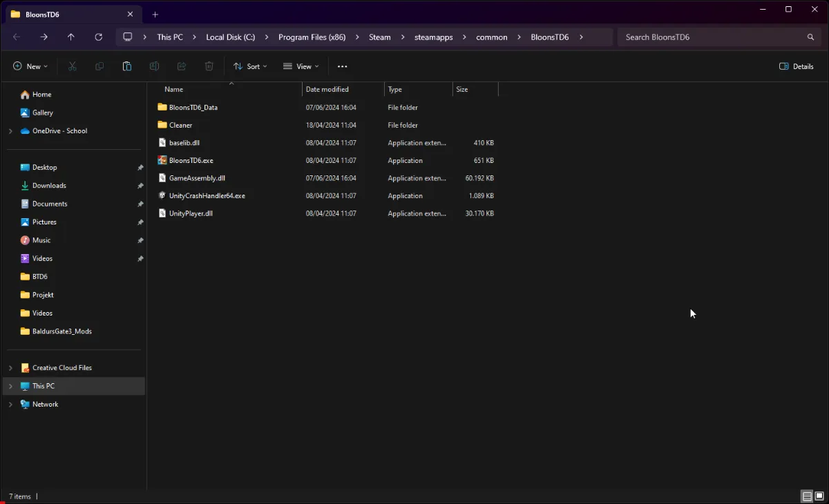
Task: Click the Rename icon in the toolbar
Action: tap(154, 66)
